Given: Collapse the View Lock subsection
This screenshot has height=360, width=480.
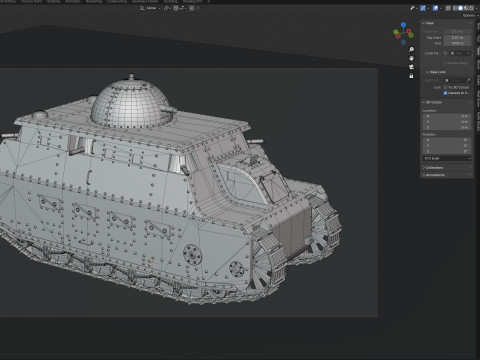Looking at the screenshot, I should 436,72.
